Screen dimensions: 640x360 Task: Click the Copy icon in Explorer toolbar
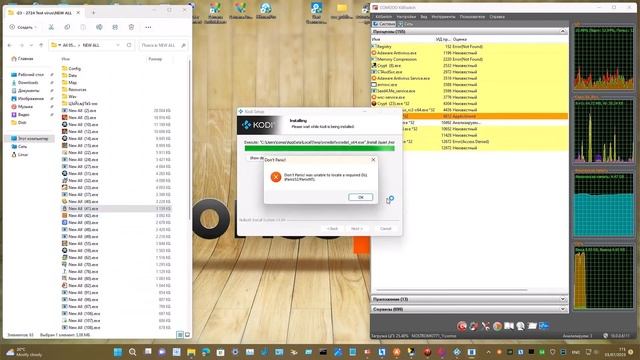(x=67, y=27)
